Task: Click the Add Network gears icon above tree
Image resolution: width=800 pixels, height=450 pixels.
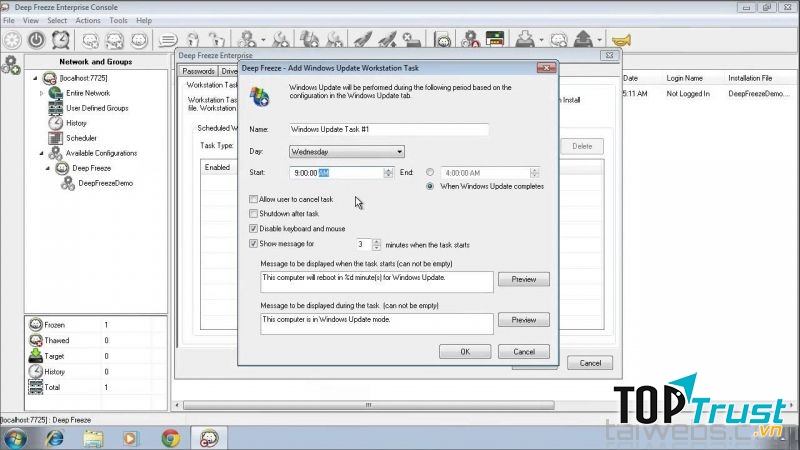Action: click(x=11, y=65)
